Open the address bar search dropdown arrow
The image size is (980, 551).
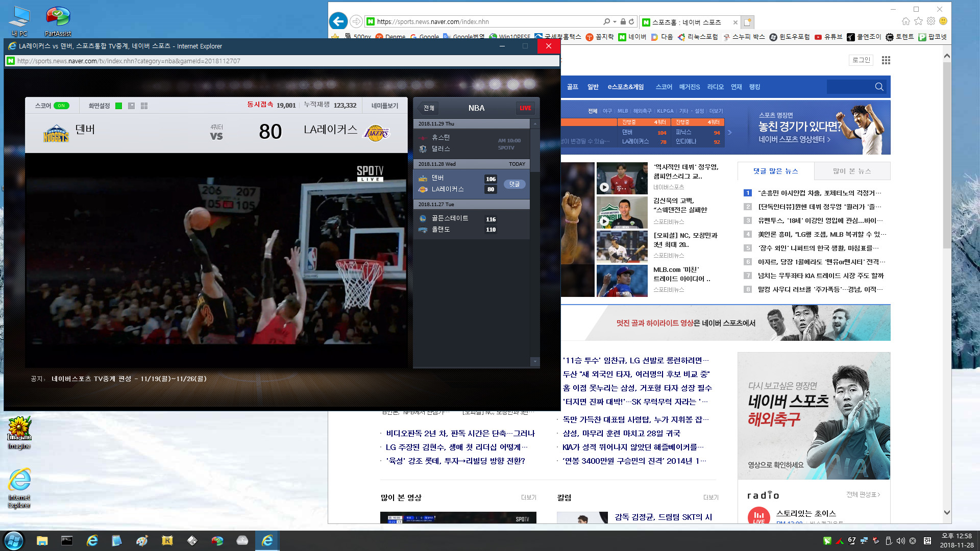pos(615,21)
